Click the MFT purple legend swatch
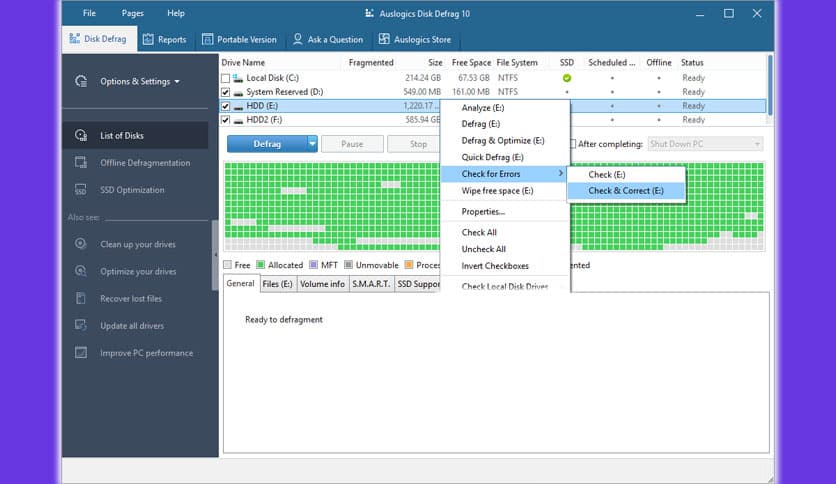This screenshot has width=836, height=484. coord(314,264)
